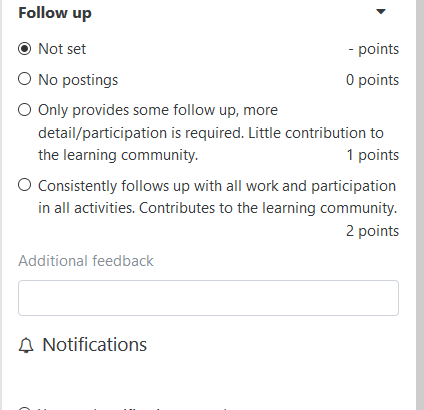The image size is (424, 410).
Task: Collapse the Follow up section arrow
Action: pos(381,12)
